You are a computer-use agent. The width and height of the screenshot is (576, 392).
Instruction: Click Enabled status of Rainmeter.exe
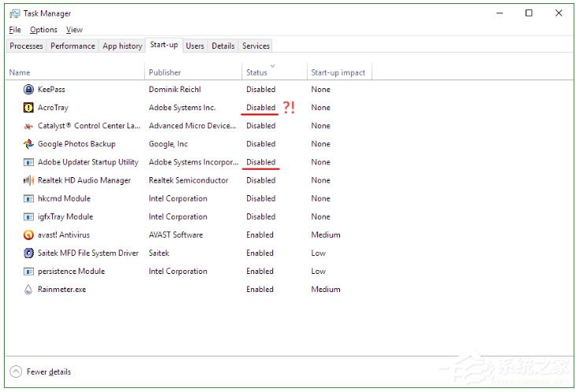pos(260,290)
